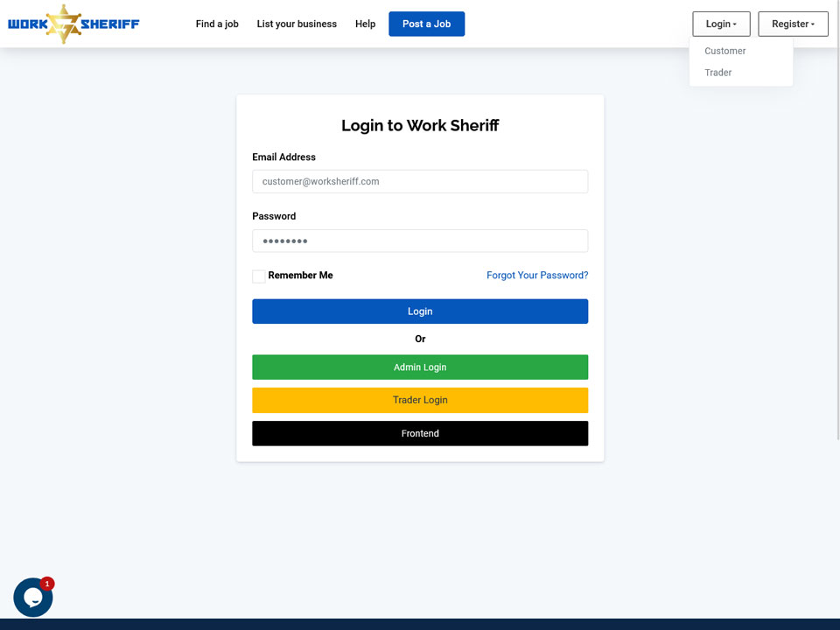Go to List your business
This screenshot has width=840, height=630.
tap(297, 24)
